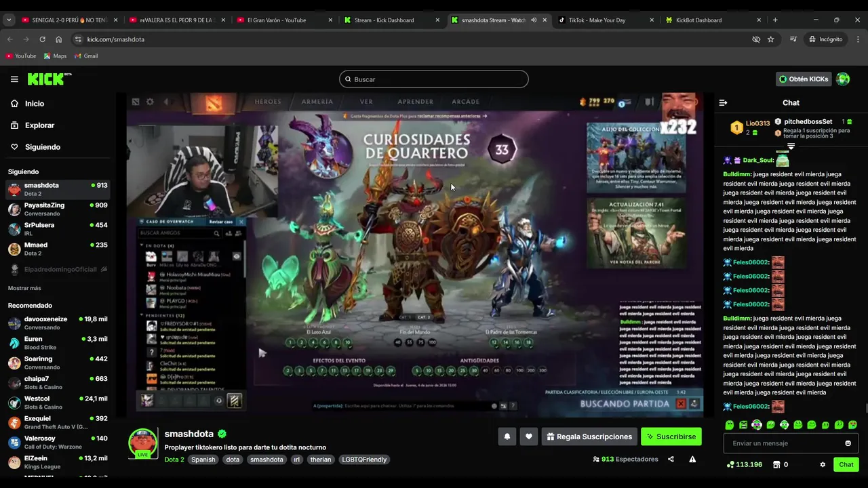868x488 pixels.
Task: Open PayasitaZing channel
Action: point(58,209)
